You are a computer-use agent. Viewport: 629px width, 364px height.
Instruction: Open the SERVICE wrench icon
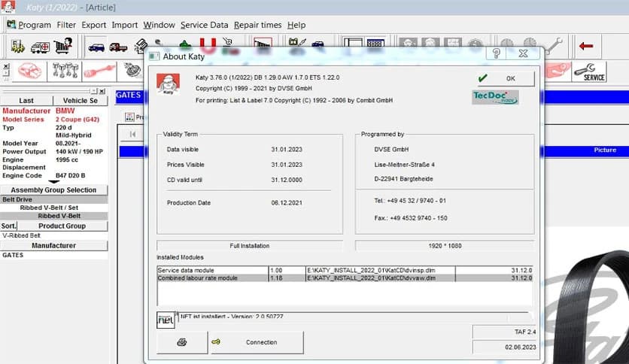(589, 72)
